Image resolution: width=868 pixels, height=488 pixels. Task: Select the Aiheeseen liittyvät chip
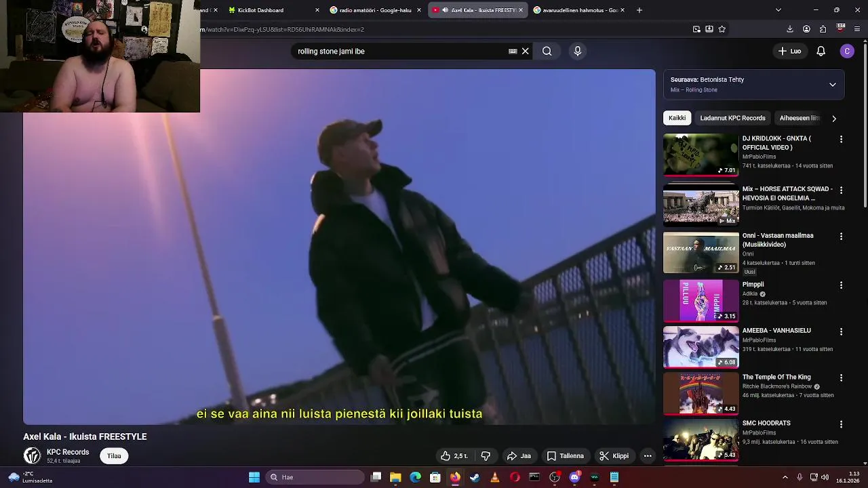(x=800, y=118)
